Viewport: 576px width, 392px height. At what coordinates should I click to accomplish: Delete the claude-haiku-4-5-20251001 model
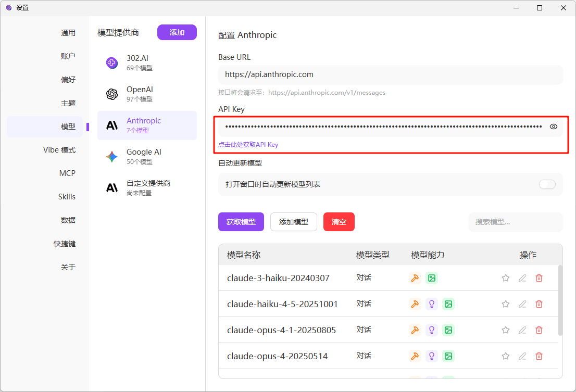[x=539, y=304]
